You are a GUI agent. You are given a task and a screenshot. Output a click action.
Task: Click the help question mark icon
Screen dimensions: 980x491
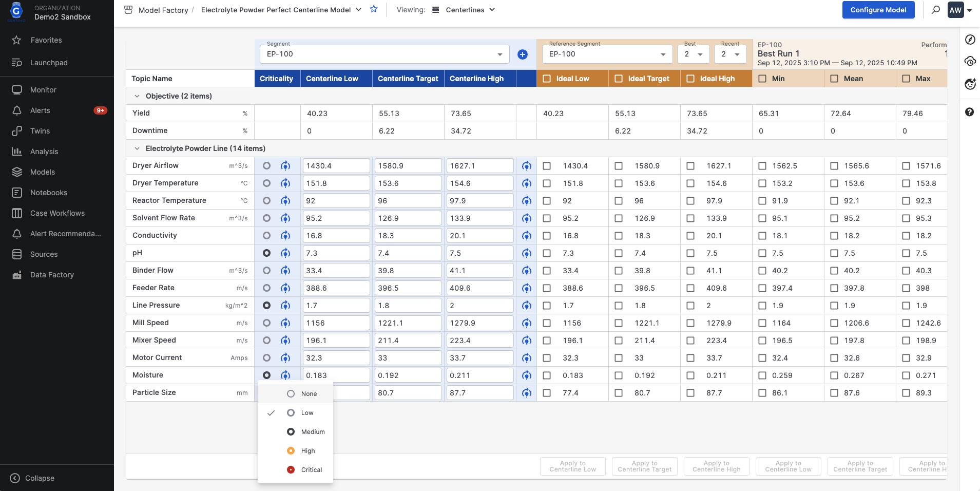[969, 112]
